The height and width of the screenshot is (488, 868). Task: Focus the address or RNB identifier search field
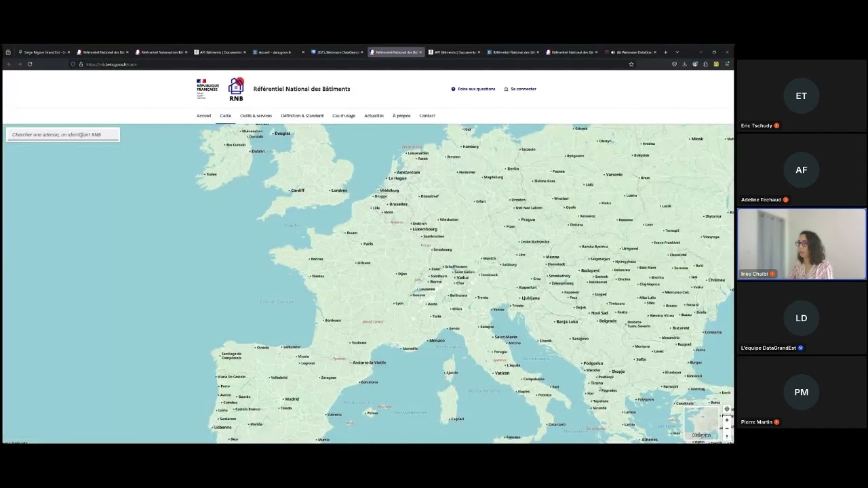coord(63,134)
